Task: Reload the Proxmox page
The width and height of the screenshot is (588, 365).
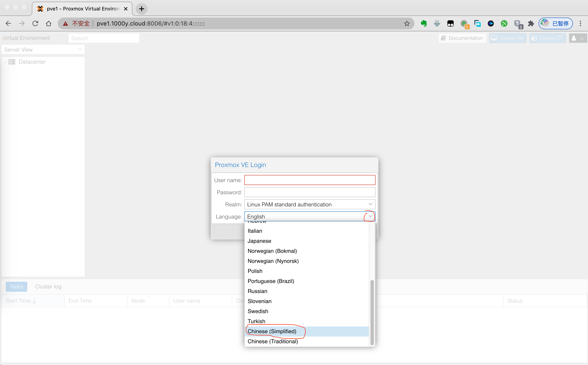Action: 35,23
